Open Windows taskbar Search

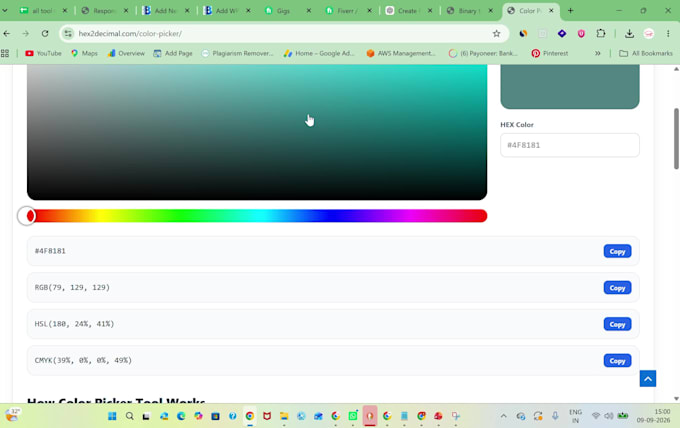point(129,416)
